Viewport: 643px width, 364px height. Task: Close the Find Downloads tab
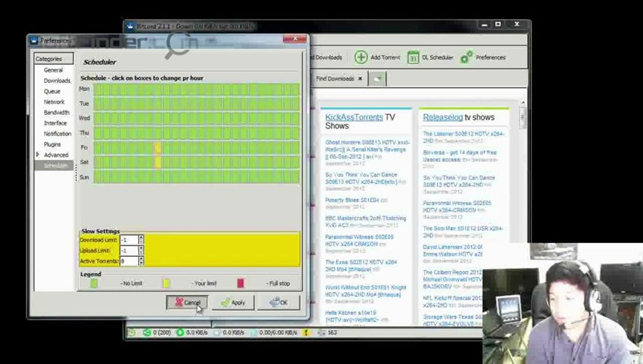point(360,79)
